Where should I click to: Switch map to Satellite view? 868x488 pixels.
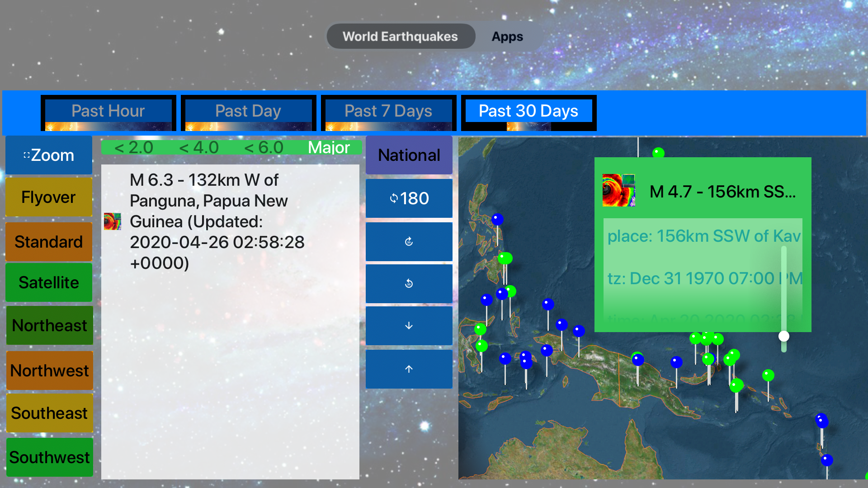tap(49, 282)
